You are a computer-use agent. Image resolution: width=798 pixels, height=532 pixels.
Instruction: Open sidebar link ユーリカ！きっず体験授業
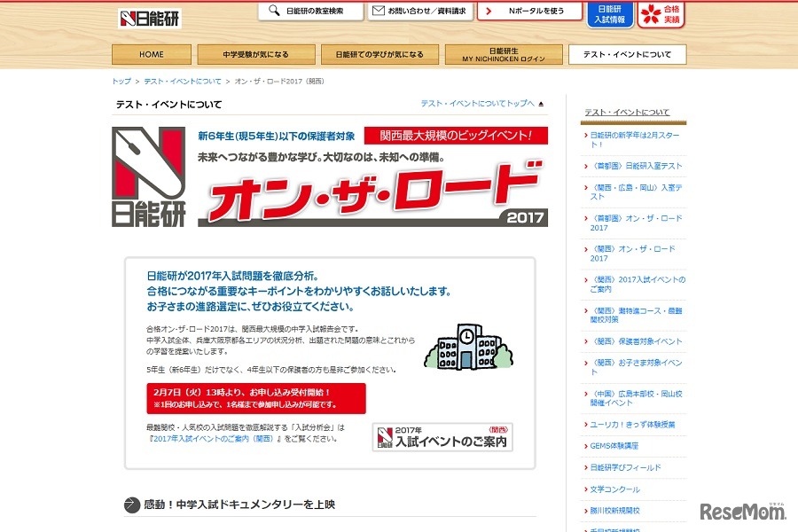click(632, 425)
